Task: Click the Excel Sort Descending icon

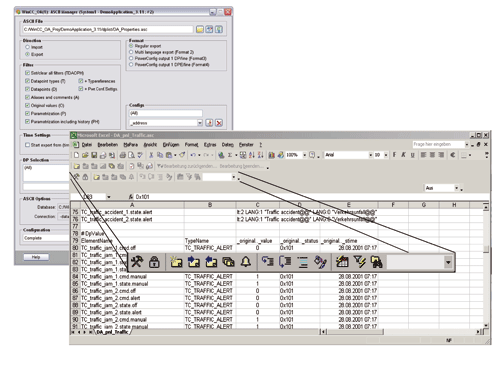Action: [260, 155]
